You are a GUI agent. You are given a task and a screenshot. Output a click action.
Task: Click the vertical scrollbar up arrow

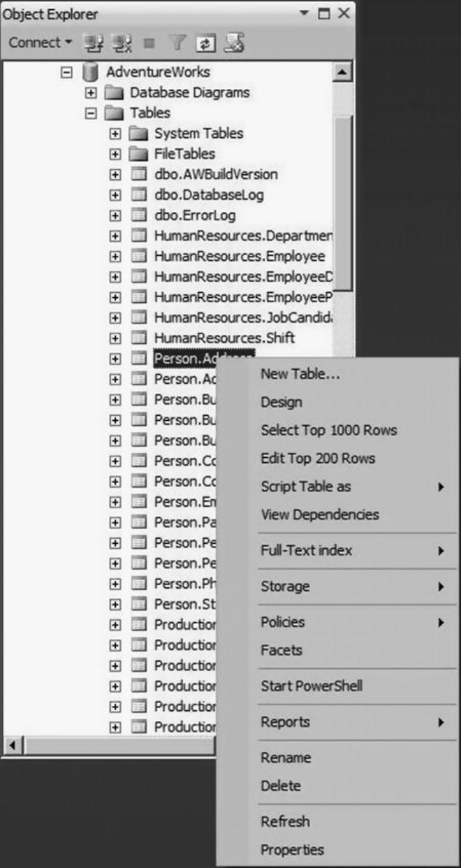click(x=344, y=73)
